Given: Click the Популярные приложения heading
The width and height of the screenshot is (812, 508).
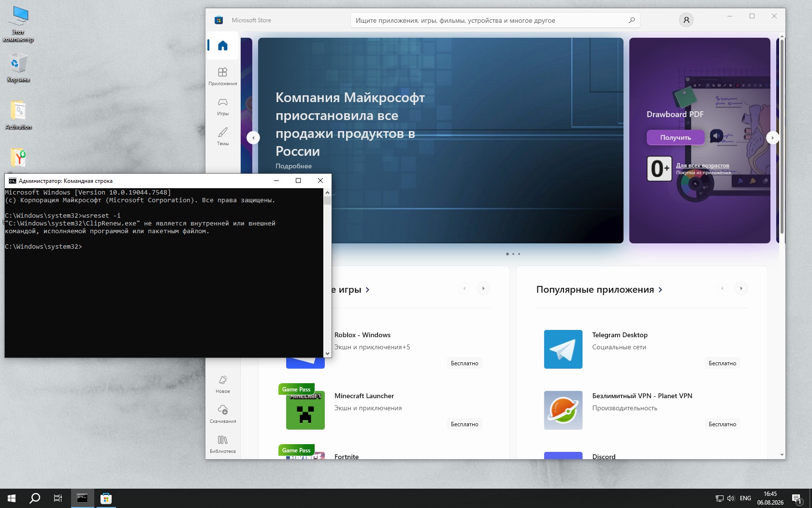Looking at the screenshot, I should [x=595, y=289].
